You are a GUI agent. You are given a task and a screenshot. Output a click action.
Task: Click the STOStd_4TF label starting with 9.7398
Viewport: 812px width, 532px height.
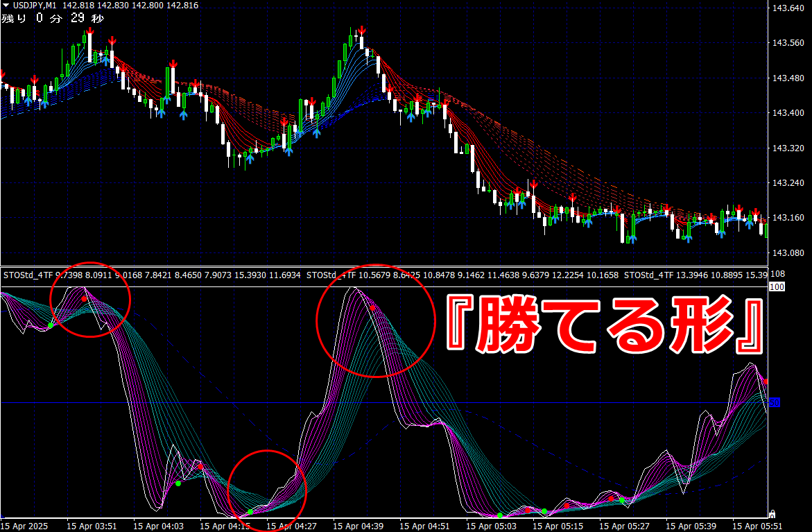click(x=152, y=275)
